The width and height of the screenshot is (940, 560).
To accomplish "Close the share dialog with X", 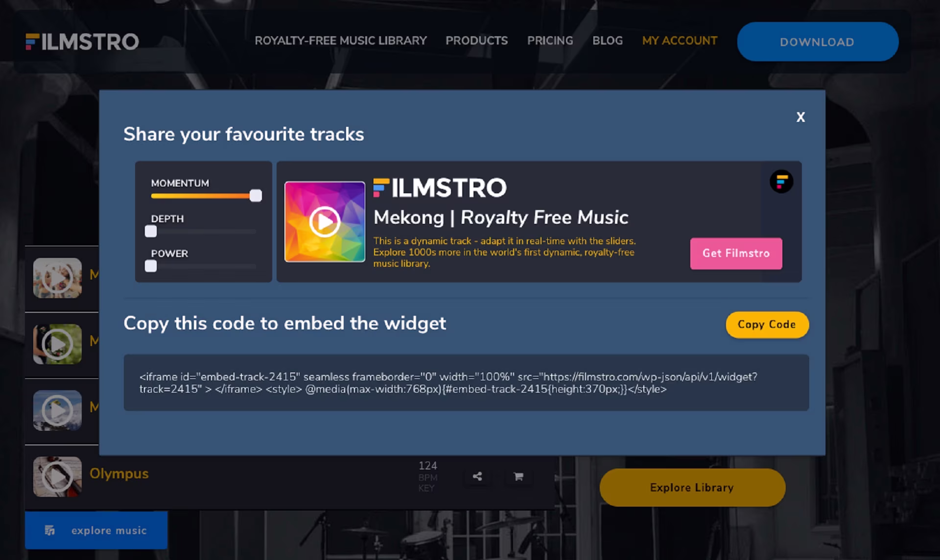I will click(x=800, y=117).
